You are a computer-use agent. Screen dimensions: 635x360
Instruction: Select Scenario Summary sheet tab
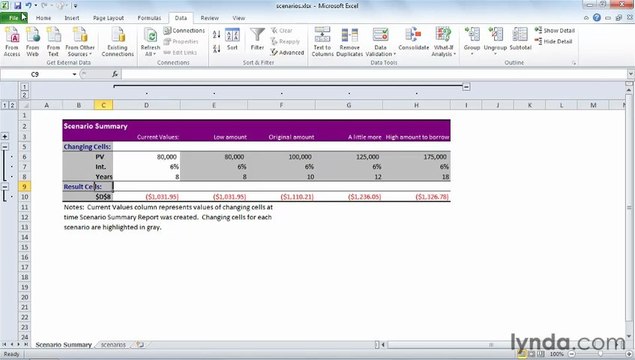(x=64, y=345)
